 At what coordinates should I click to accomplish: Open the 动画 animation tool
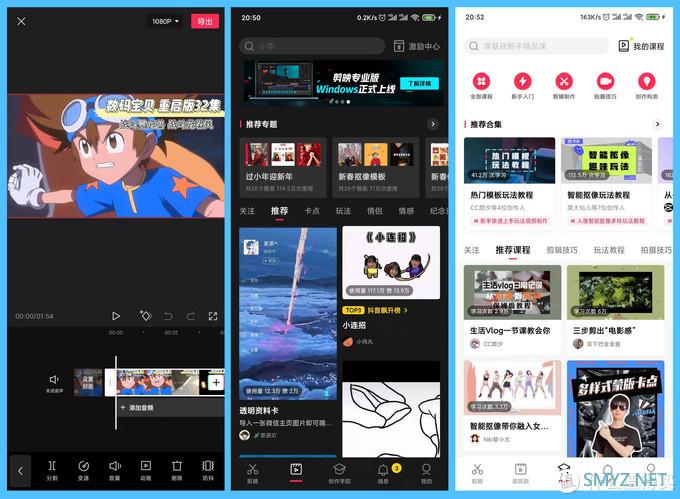[146, 470]
